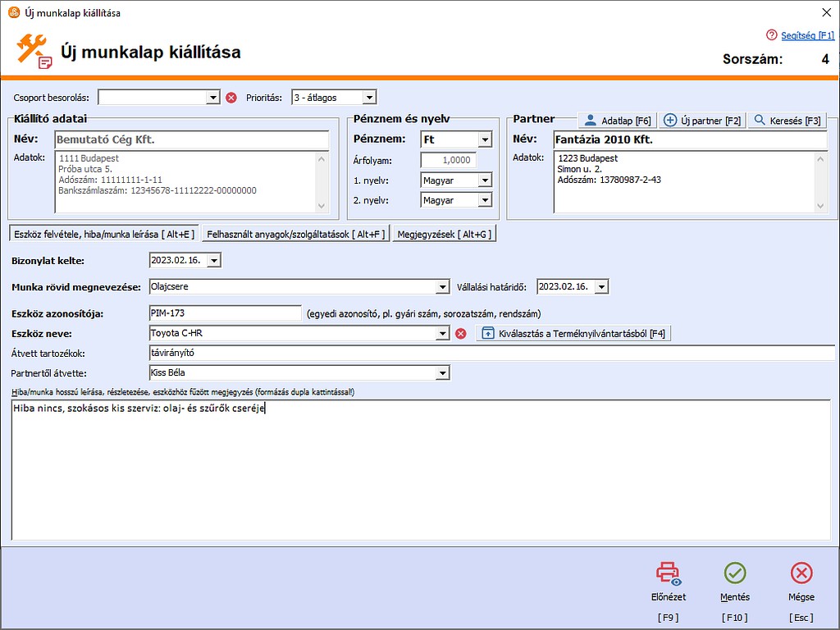Click the green Mentés checkmark icon
The width and height of the screenshot is (840, 630).
coord(735,573)
